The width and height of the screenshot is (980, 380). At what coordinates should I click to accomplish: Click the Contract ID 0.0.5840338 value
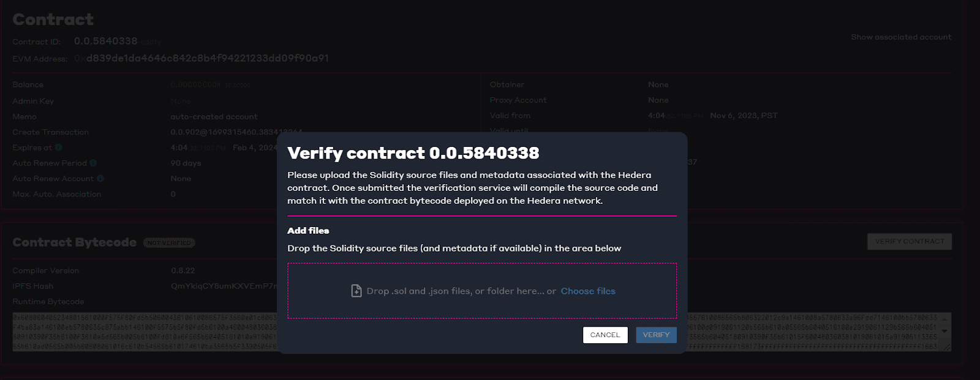(105, 41)
